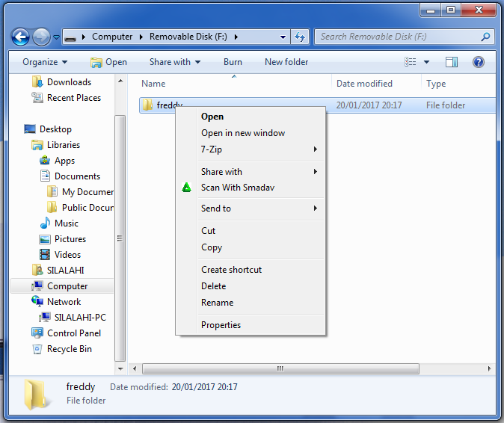Click the date 20/01/2017 20:17 in freddy row

(369, 105)
